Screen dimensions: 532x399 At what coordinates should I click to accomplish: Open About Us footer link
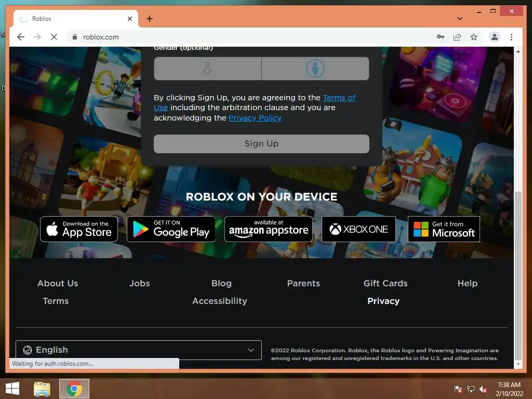(58, 283)
